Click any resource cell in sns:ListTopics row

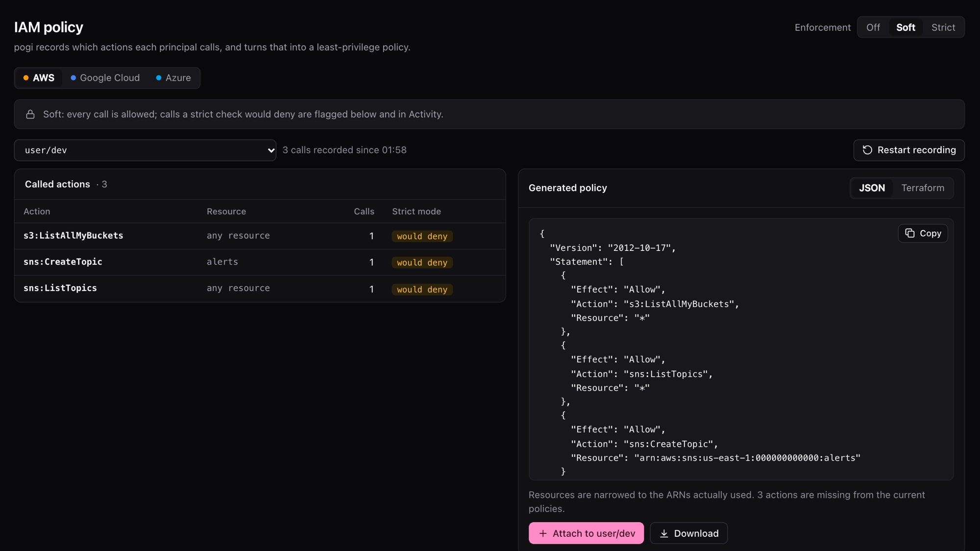coord(238,288)
